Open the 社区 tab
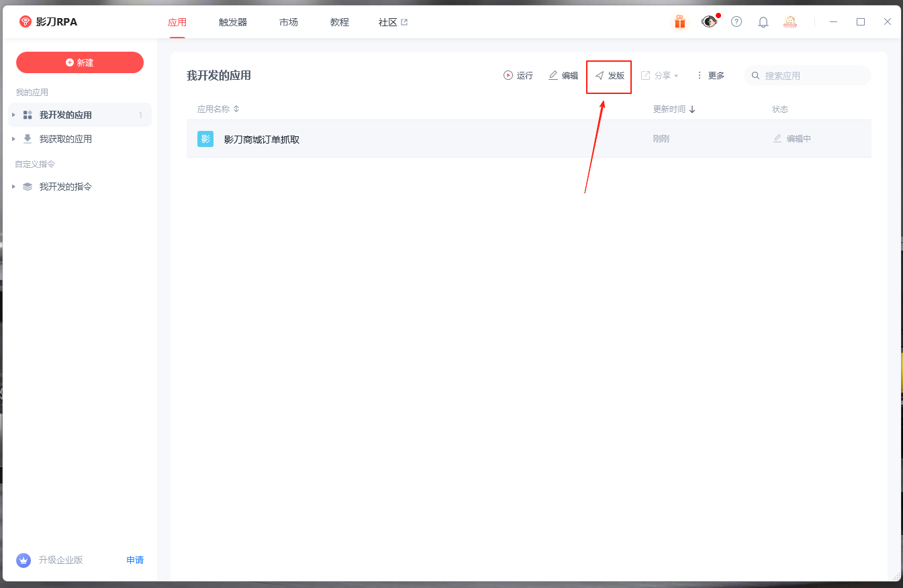Viewport: 903px width, 588px height. point(393,22)
